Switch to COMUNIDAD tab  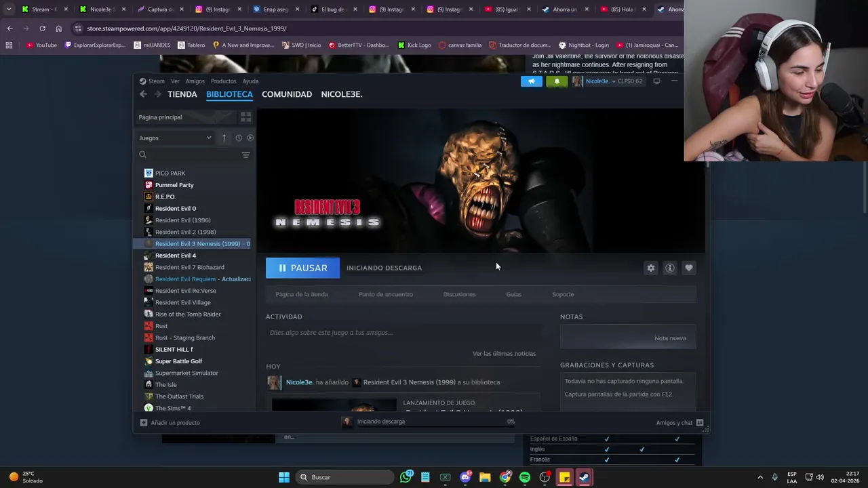click(x=287, y=94)
